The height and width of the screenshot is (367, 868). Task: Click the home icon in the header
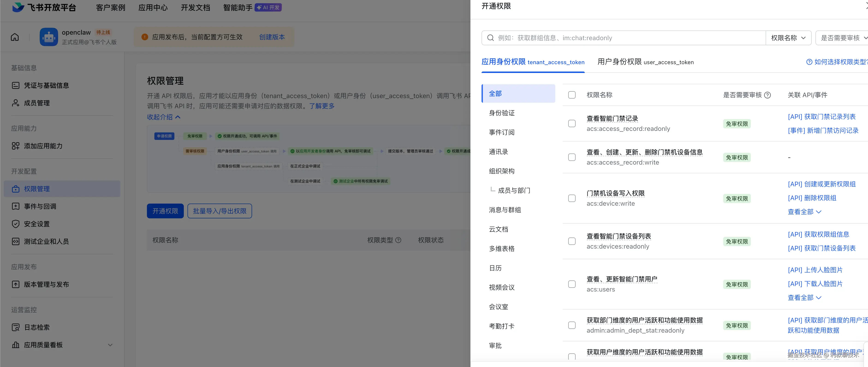click(x=15, y=37)
